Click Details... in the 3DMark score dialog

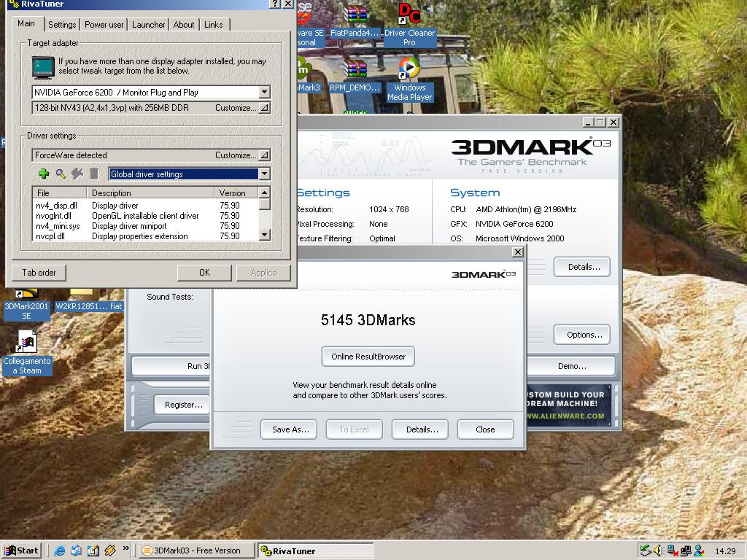click(419, 429)
